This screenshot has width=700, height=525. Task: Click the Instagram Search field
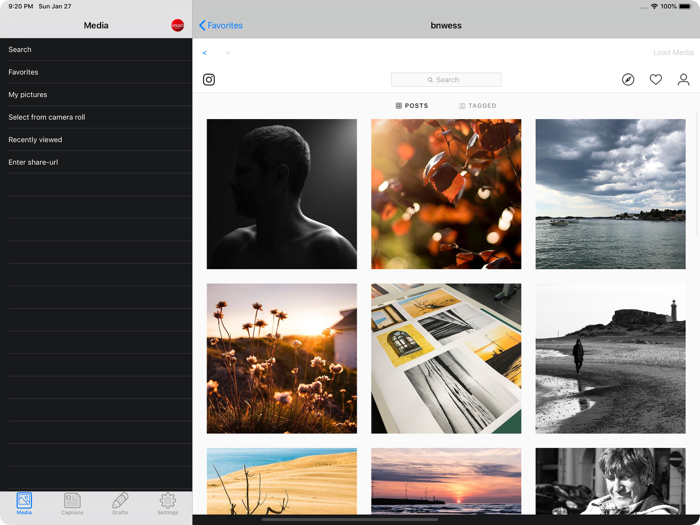coord(446,79)
